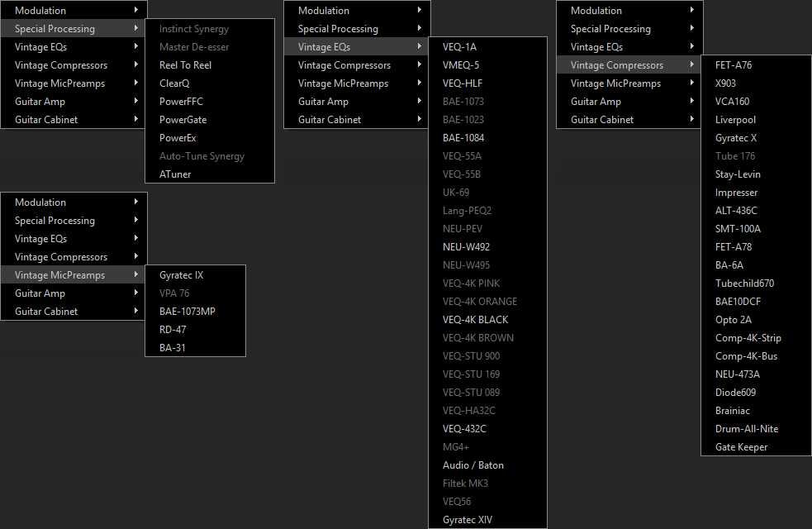Click the dimmed VPA 76 entry

coord(195,293)
